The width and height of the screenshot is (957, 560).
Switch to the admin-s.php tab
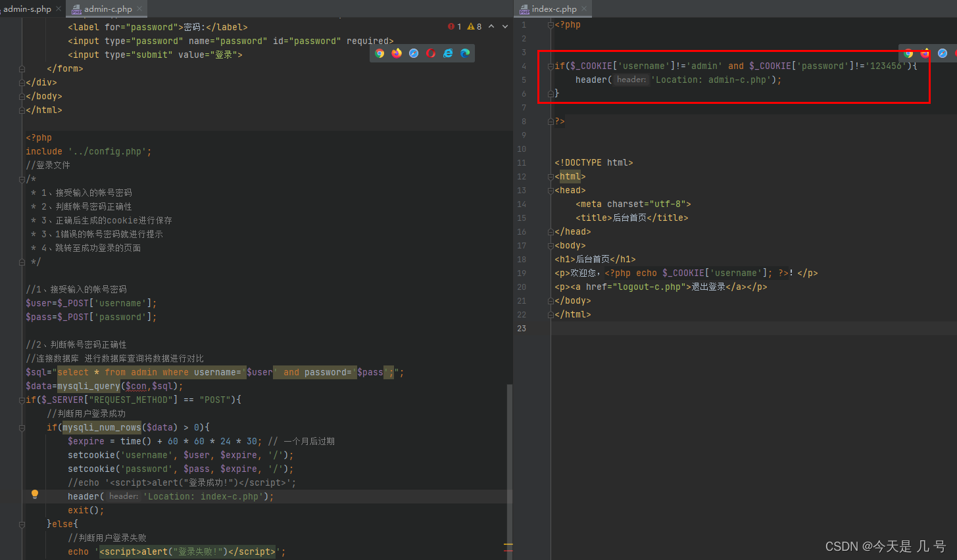(x=27, y=9)
